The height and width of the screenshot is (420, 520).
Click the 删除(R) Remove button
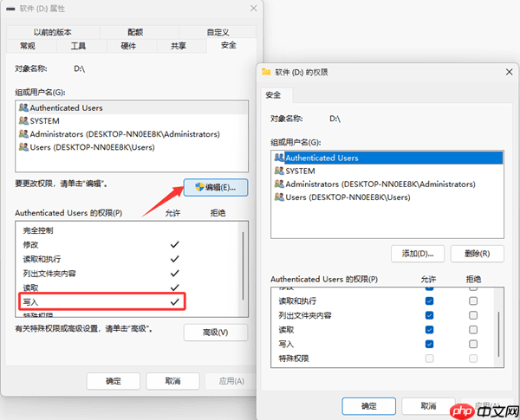pyautogui.click(x=477, y=254)
